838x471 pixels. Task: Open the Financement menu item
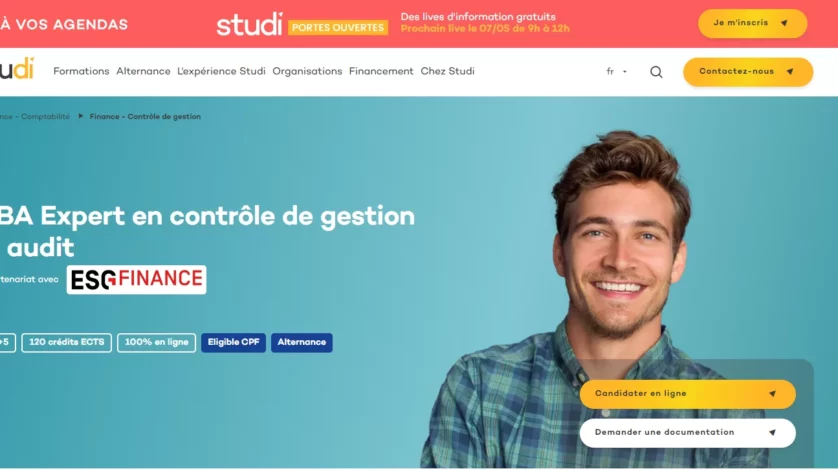[381, 71]
